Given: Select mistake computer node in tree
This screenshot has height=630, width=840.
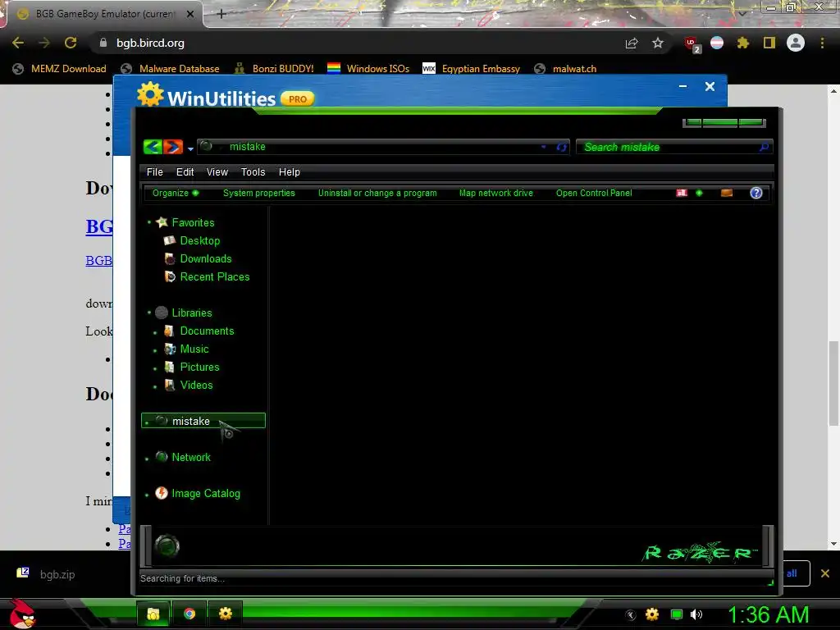Looking at the screenshot, I should (203, 421).
